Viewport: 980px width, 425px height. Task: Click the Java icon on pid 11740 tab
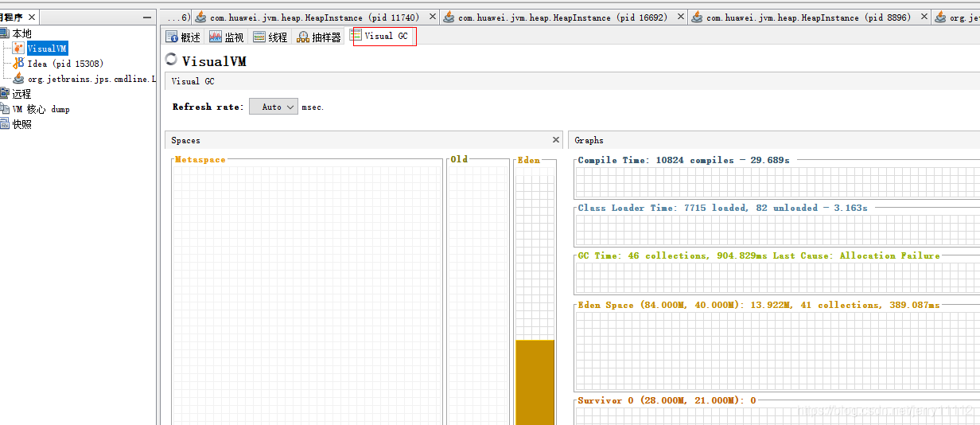(x=200, y=17)
